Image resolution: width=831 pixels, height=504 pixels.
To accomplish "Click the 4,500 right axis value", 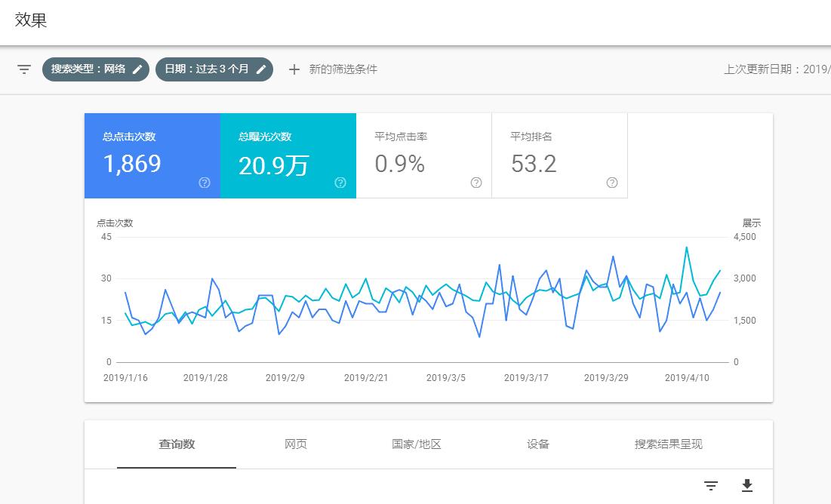I will coord(745,237).
